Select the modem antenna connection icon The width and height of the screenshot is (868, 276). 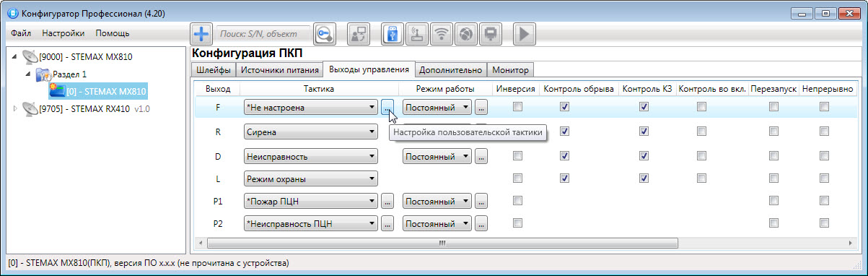pos(417,33)
